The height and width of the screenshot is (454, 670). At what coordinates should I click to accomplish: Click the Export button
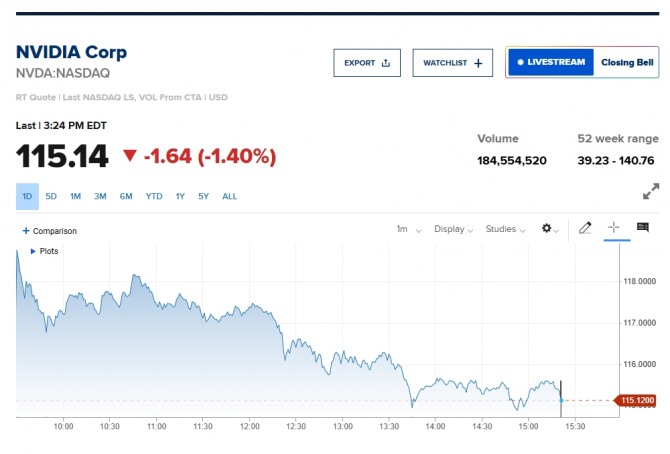366,63
